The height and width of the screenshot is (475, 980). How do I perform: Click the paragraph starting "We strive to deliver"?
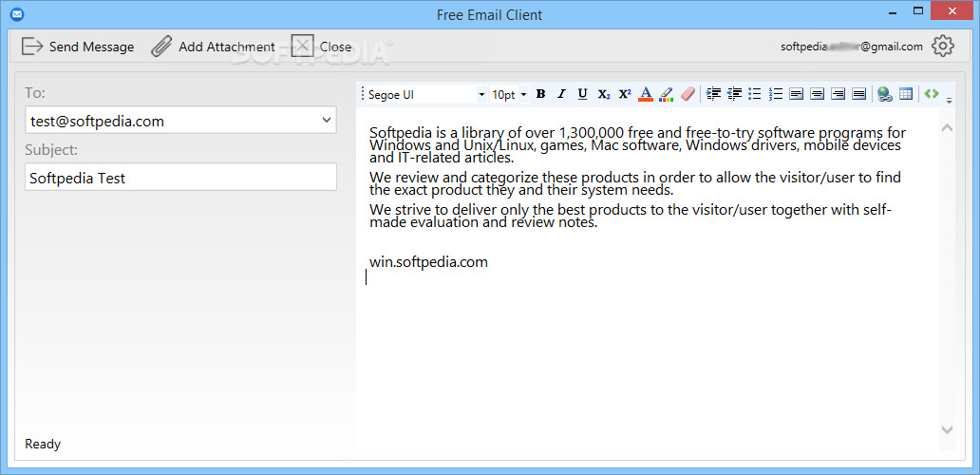(x=630, y=217)
